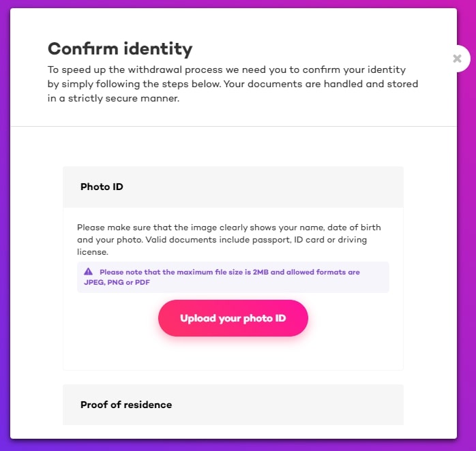Expand the Proof of residence section

pyautogui.click(x=233, y=405)
